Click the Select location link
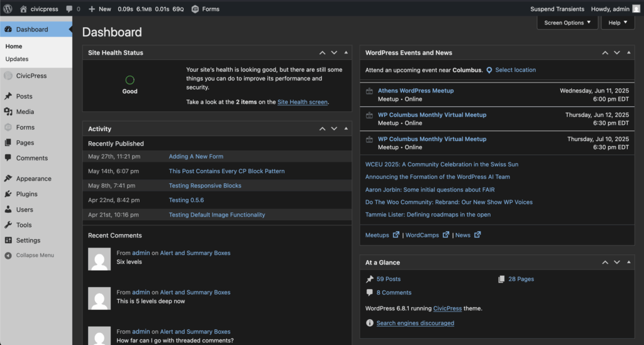Viewport: 644px width, 345px height. pos(516,70)
